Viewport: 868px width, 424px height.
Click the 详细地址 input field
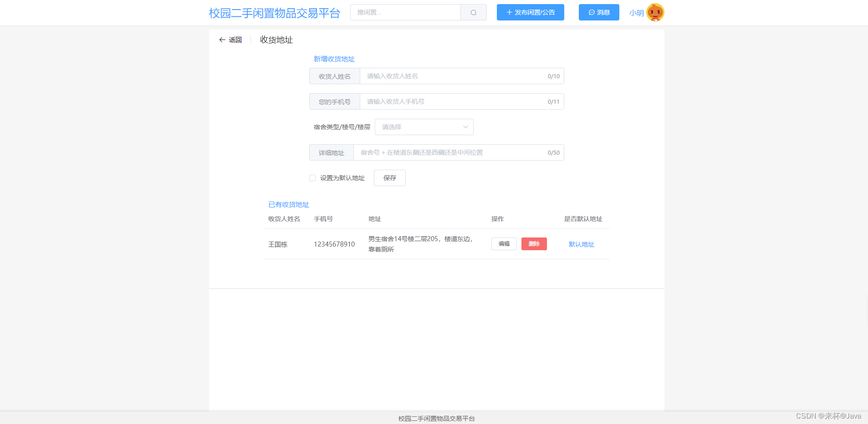coord(459,152)
